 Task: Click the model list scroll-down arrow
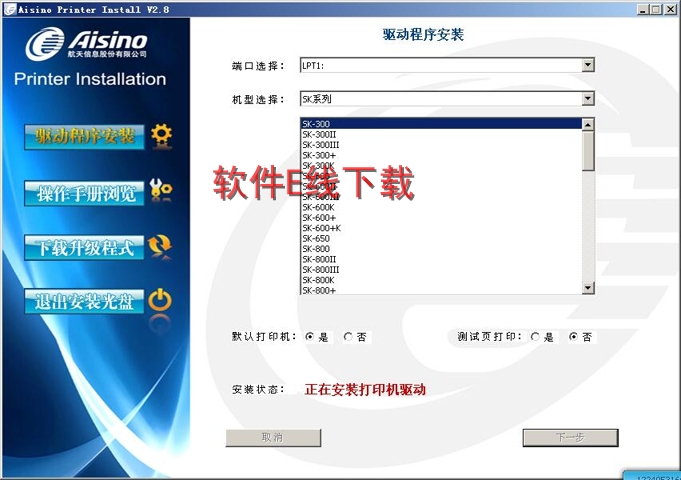(588, 288)
